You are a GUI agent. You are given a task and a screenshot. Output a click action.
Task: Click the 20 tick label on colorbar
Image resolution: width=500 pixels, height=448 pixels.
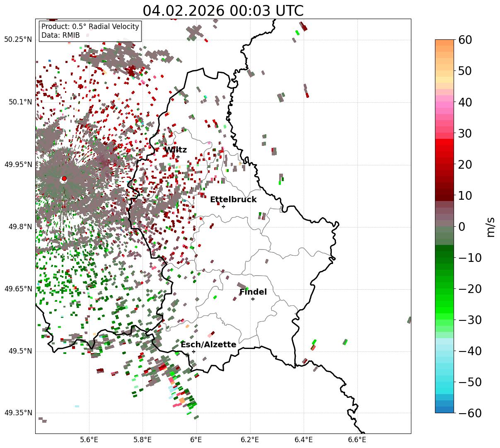click(x=465, y=165)
